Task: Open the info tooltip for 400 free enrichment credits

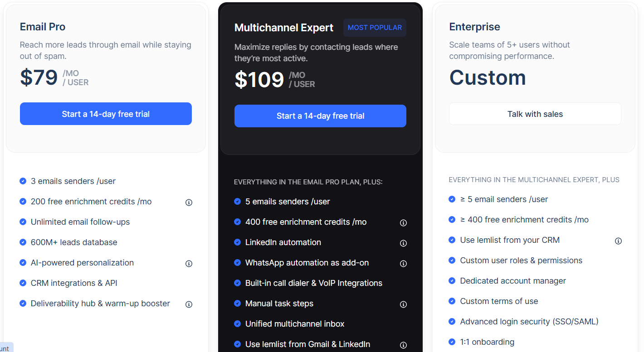Action: [403, 222]
